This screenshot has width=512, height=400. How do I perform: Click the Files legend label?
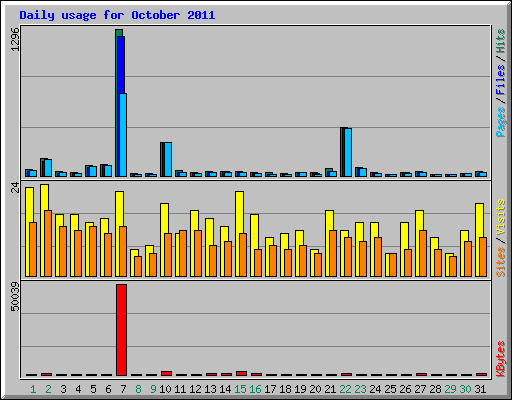click(x=500, y=80)
